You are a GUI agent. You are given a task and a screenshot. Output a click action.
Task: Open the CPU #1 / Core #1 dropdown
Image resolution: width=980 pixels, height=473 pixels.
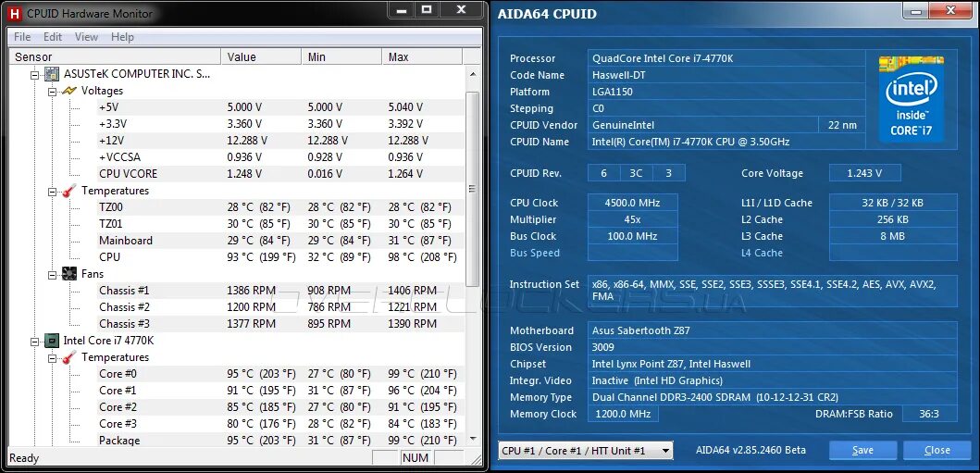(586, 450)
